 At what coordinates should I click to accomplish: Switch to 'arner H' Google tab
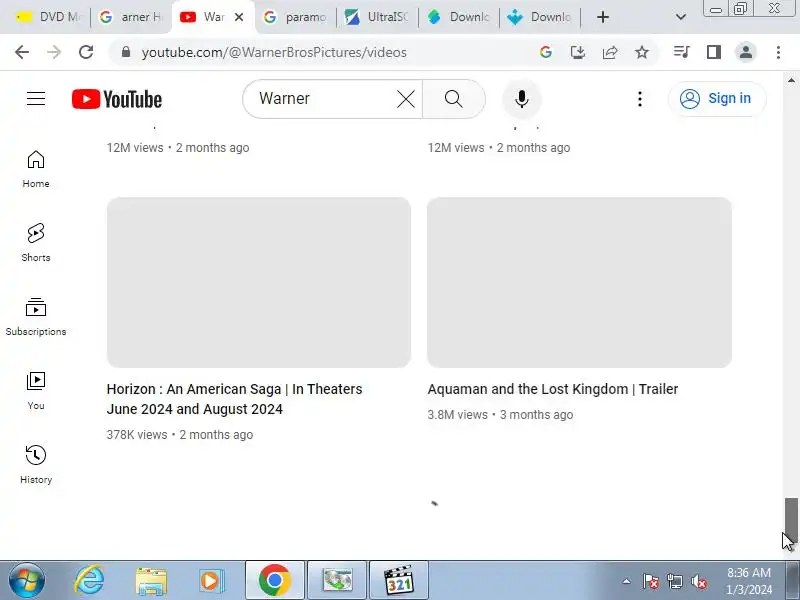[131, 17]
